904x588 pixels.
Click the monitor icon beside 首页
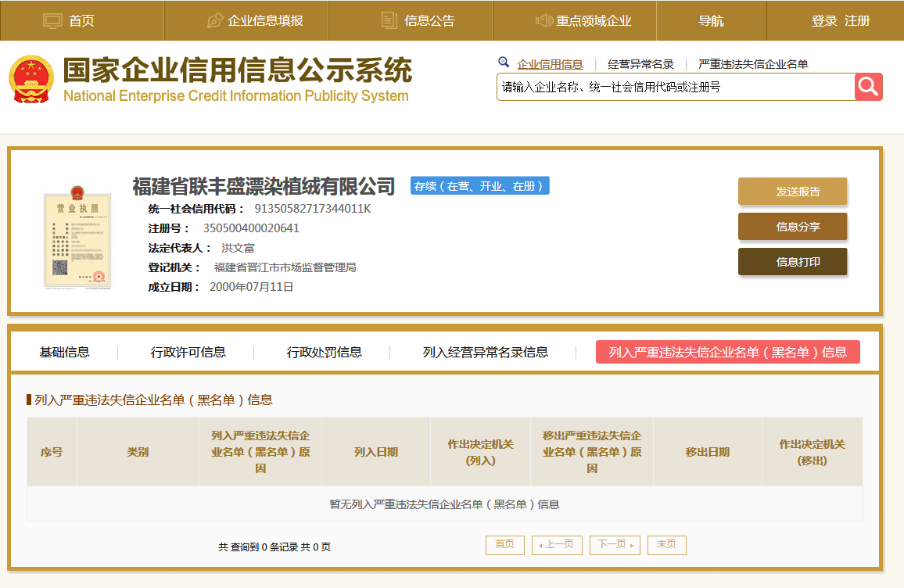tap(52, 21)
